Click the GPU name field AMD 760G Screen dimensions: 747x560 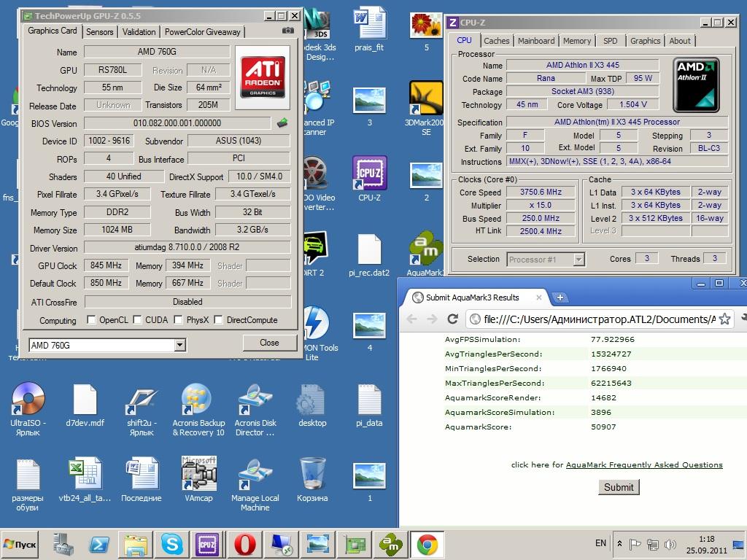(x=157, y=52)
